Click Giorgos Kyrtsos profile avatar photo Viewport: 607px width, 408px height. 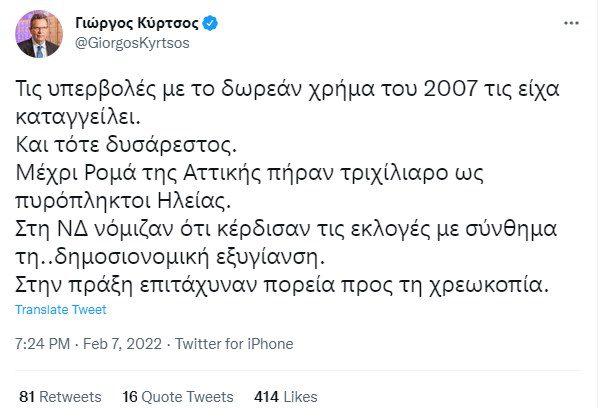click(x=39, y=35)
